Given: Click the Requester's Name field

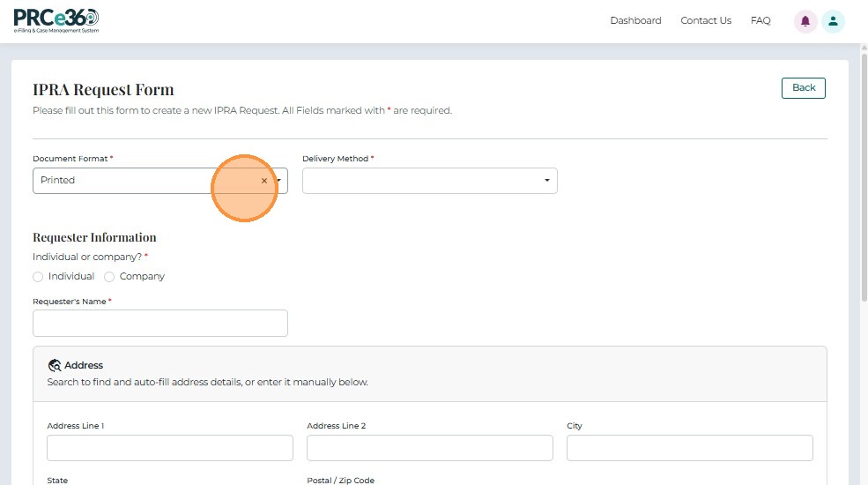Looking at the screenshot, I should click(160, 324).
